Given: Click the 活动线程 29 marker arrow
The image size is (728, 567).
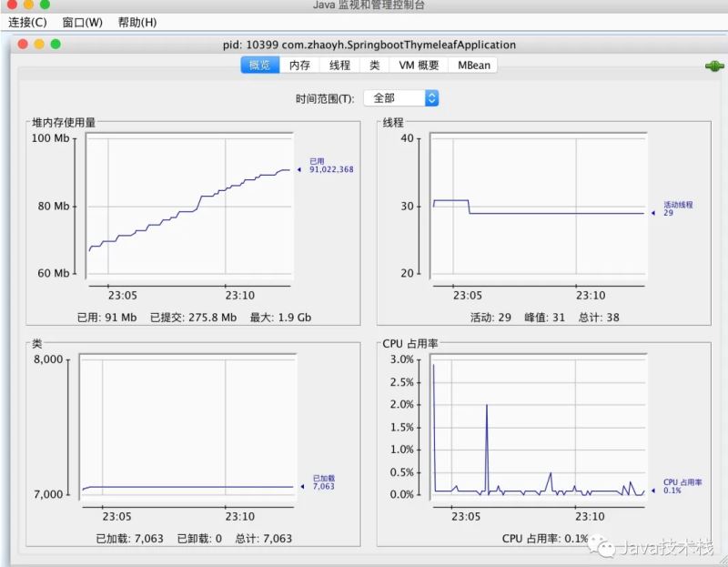Looking at the screenshot, I should tap(652, 214).
